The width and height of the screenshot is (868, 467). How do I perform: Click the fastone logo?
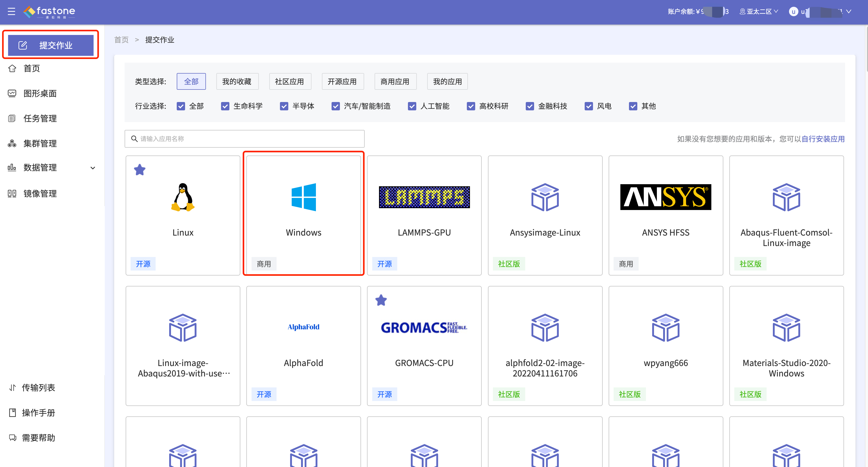pyautogui.click(x=49, y=12)
